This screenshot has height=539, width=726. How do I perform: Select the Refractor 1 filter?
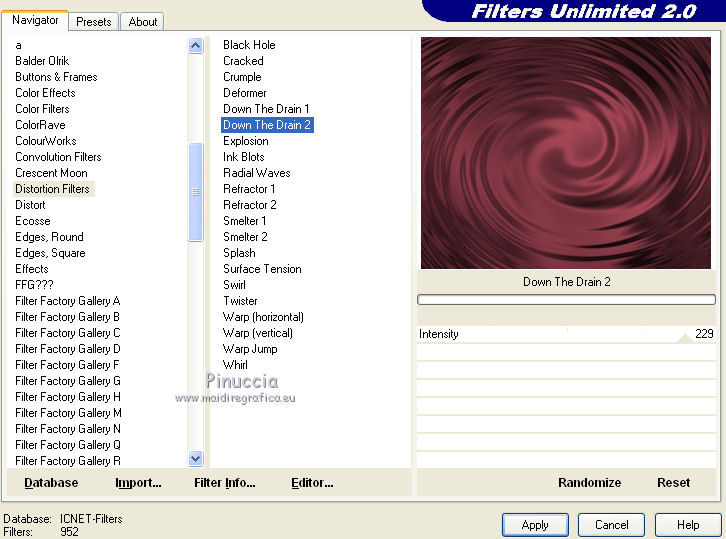[249, 189]
